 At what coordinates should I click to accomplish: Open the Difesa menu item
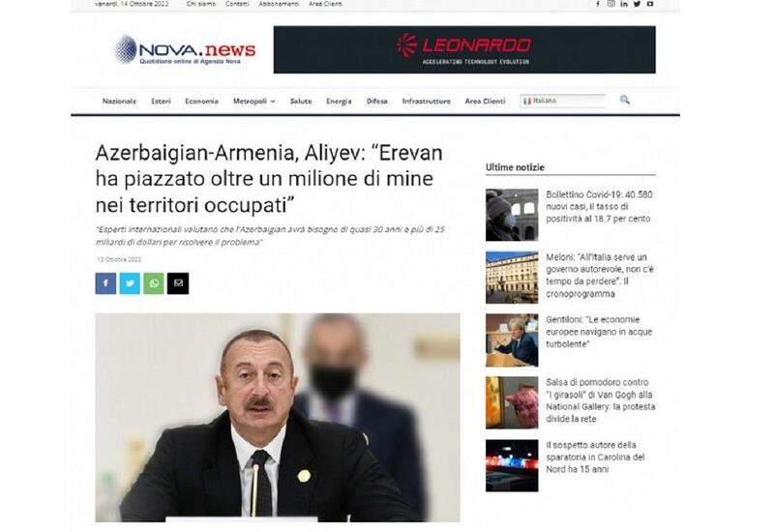(x=377, y=102)
